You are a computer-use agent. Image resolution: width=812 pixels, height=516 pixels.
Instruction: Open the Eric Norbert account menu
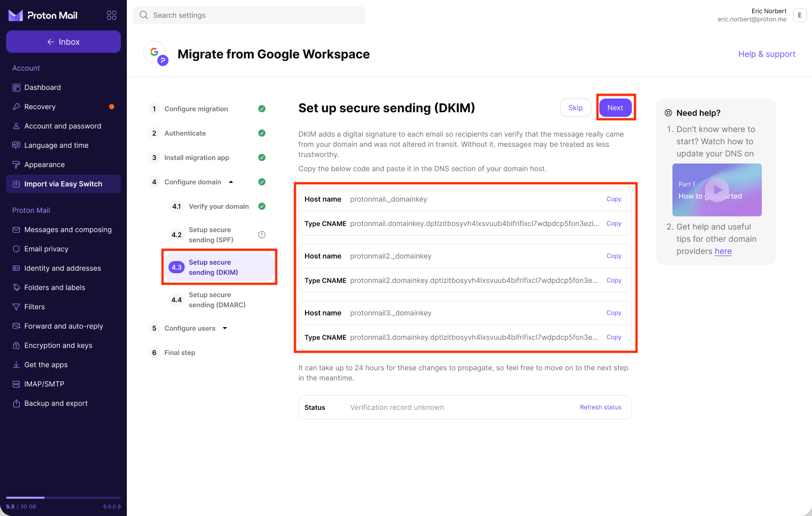coord(800,15)
